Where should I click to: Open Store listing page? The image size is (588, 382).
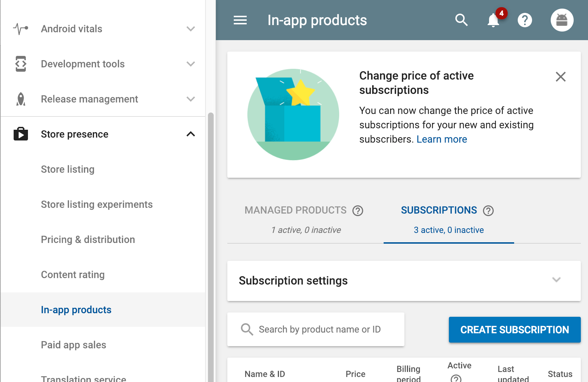click(x=68, y=169)
